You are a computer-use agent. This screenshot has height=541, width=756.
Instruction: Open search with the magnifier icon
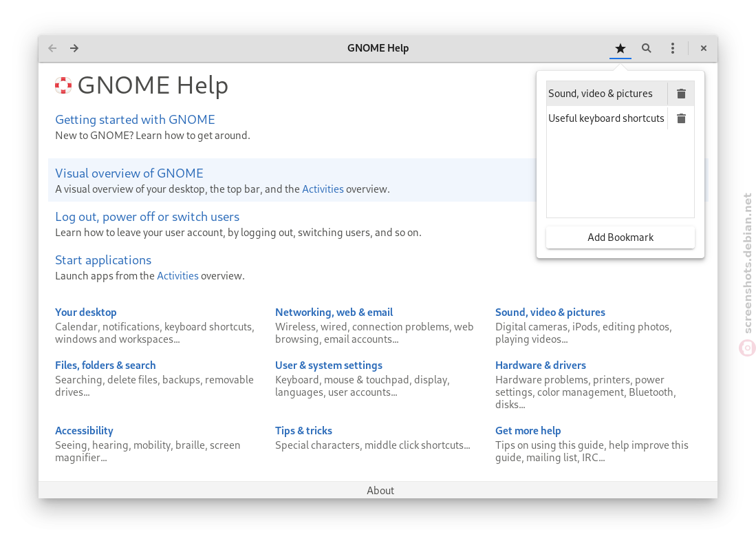tap(647, 48)
